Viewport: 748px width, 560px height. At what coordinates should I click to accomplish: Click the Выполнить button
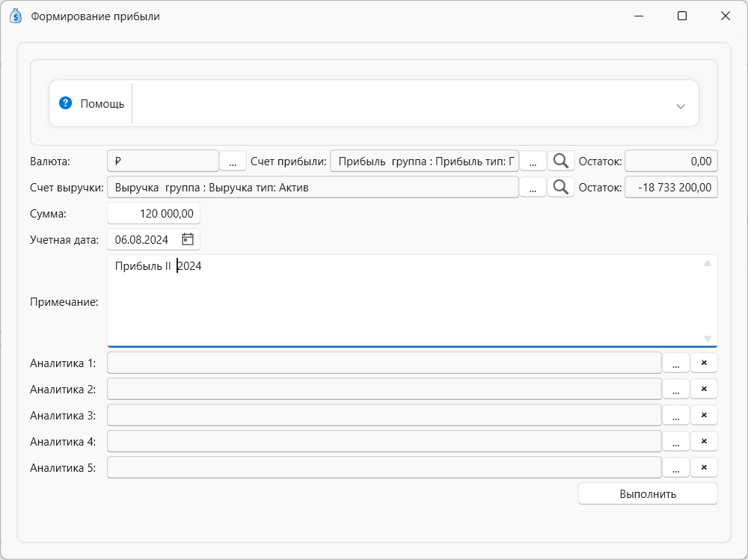tap(648, 493)
